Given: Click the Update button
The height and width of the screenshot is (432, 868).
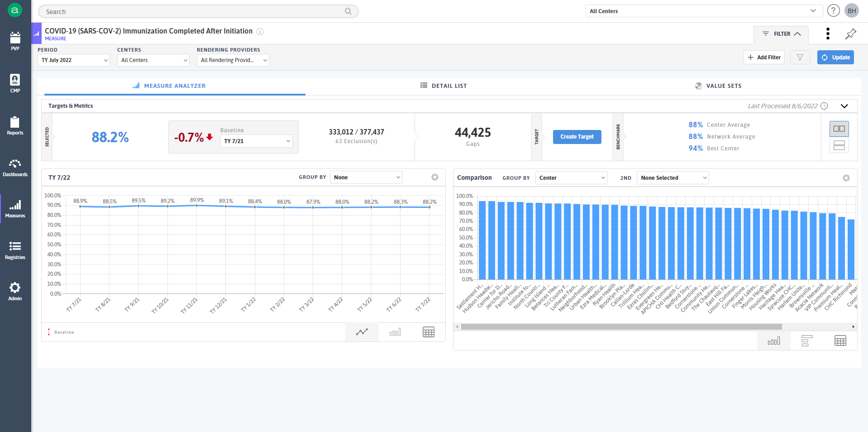Looking at the screenshot, I should tap(835, 58).
